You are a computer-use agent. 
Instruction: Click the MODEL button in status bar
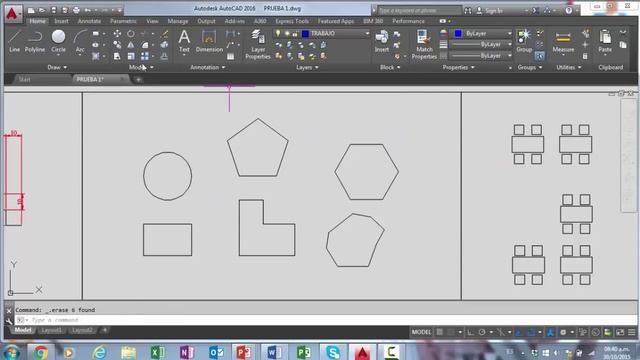(x=421, y=332)
